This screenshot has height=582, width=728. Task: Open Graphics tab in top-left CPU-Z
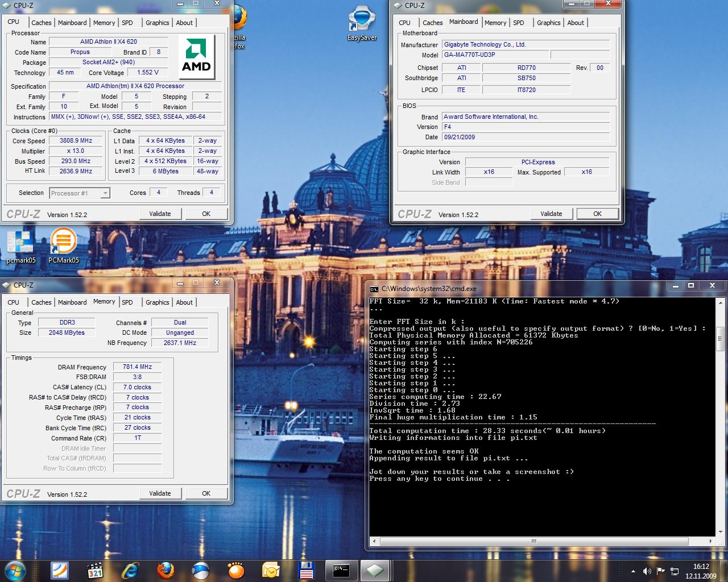click(157, 23)
